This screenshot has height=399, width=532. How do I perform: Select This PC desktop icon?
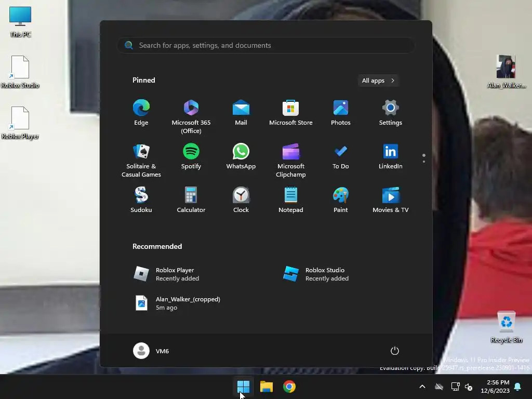pos(20,22)
